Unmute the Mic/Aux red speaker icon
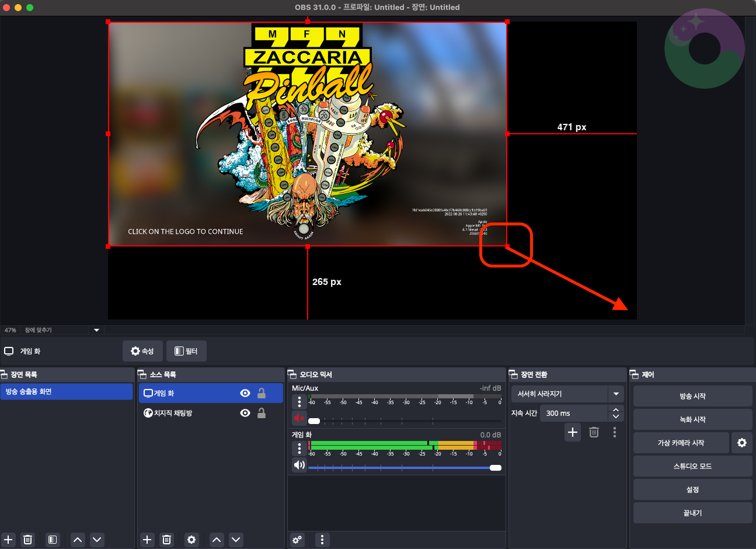The height and width of the screenshot is (549, 756). click(x=299, y=418)
